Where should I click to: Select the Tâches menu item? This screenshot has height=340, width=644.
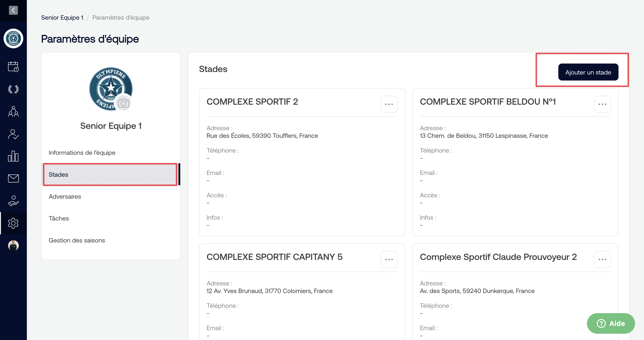tap(111, 218)
